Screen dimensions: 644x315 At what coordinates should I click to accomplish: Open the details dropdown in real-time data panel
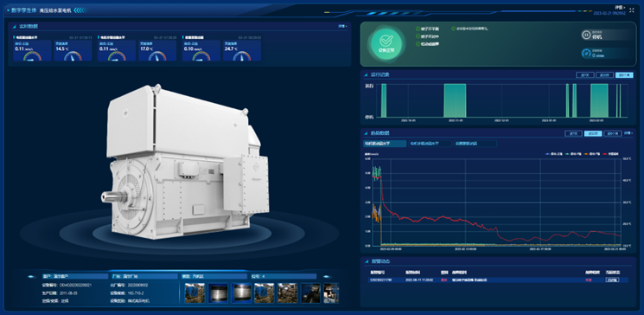pyautogui.click(x=342, y=26)
